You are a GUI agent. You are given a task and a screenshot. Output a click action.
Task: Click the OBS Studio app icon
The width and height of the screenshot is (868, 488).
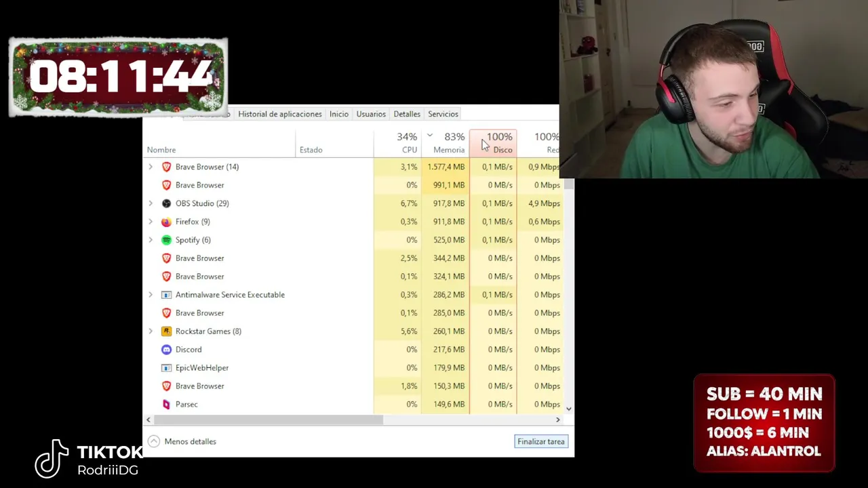tap(166, 203)
